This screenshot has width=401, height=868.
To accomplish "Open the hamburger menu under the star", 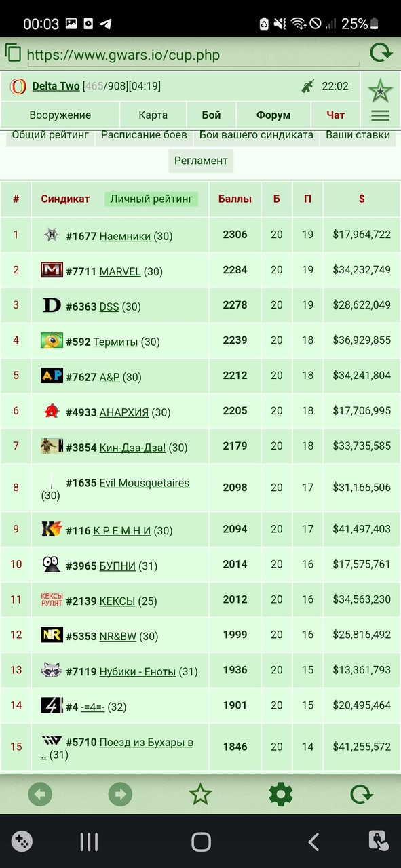I will tap(380, 115).
